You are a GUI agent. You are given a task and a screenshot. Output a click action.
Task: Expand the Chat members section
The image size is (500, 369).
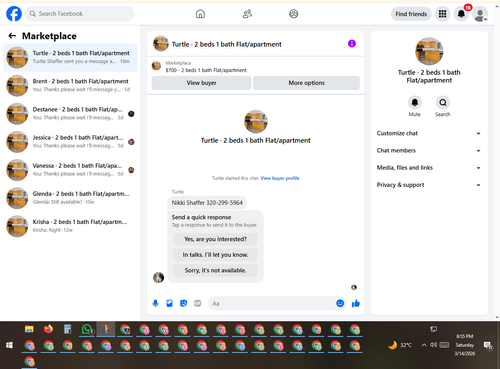[x=429, y=151]
